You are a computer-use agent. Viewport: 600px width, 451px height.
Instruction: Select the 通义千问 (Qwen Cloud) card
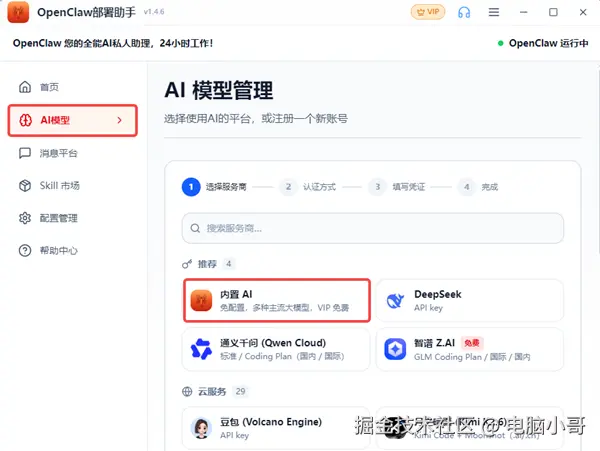tap(276, 349)
